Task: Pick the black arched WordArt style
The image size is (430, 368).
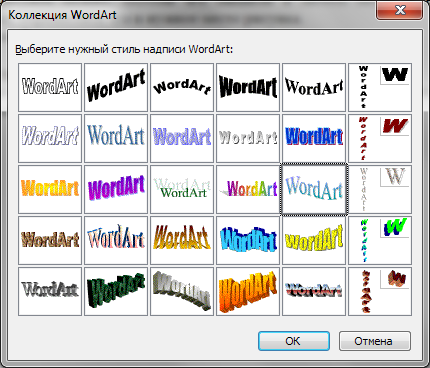Action: pos(182,87)
